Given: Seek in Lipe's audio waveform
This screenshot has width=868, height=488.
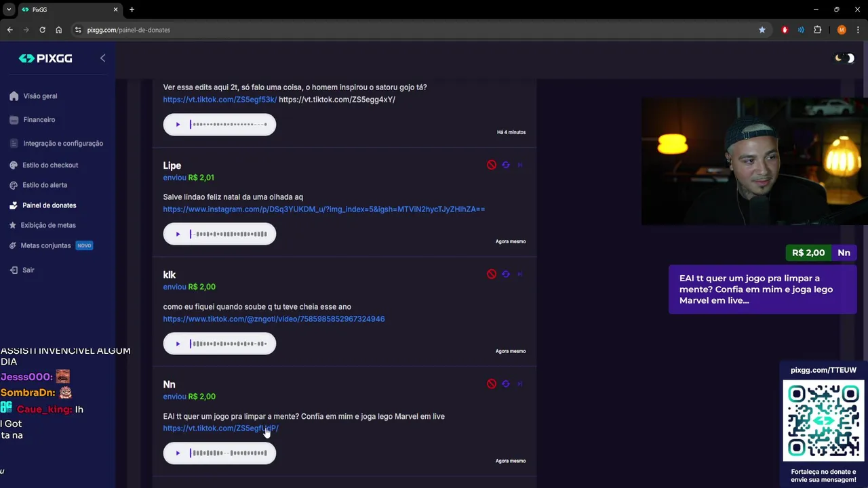Looking at the screenshot, I should point(229,234).
